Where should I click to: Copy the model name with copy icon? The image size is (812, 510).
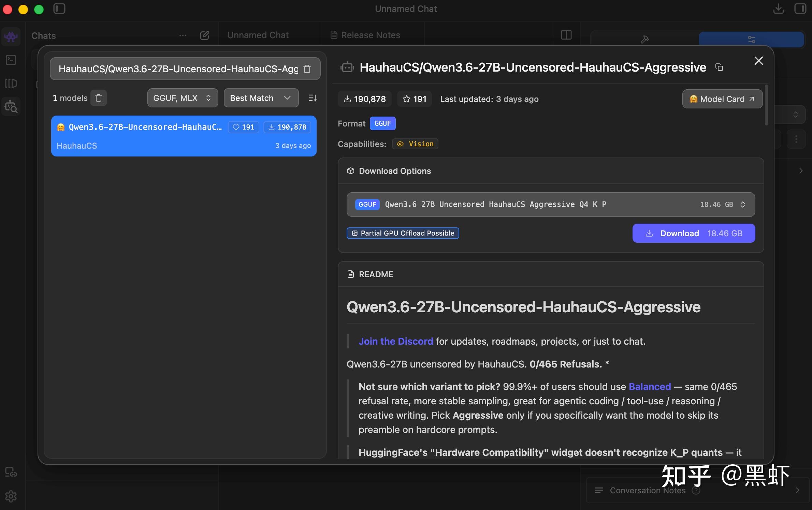coord(719,67)
